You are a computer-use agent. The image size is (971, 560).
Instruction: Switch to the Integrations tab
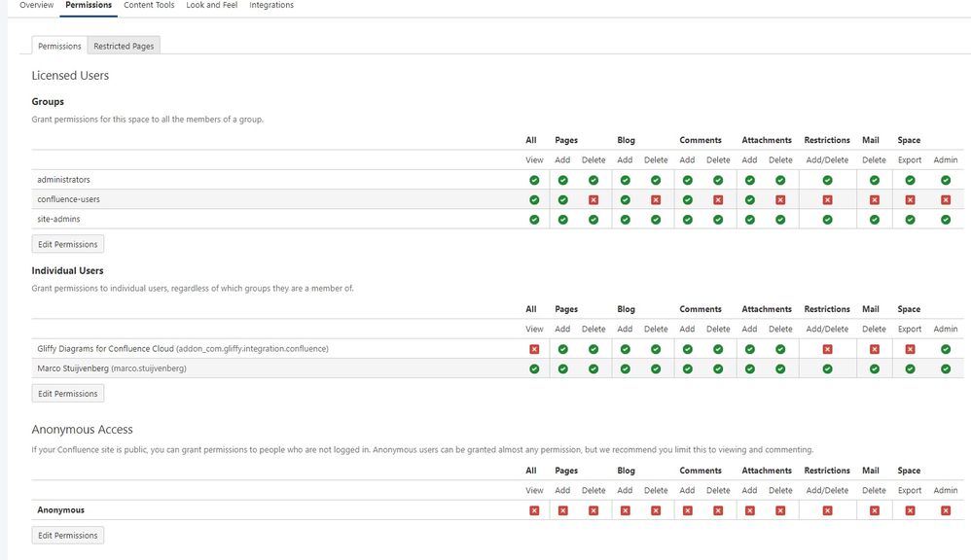coord(271,5)
